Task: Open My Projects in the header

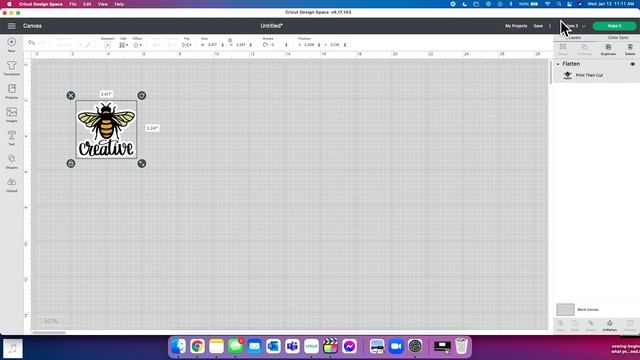Action: [x=516, y=26]
